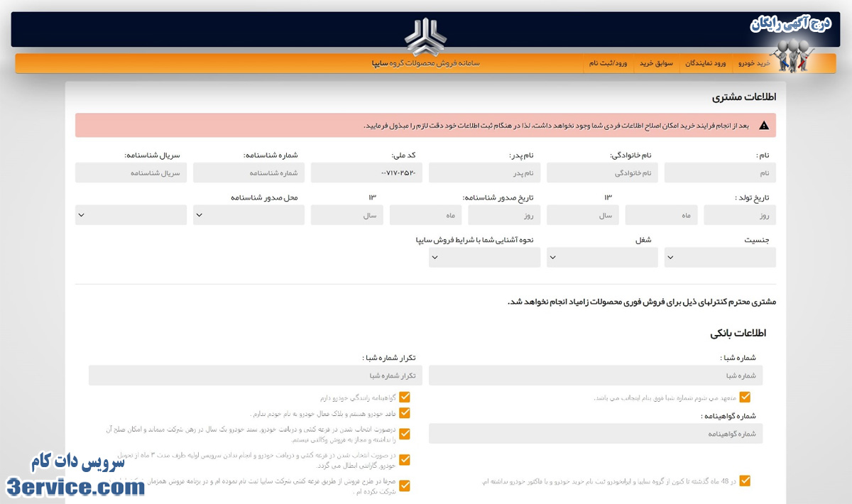
Task: Open the محل صدور شناسنامه dropdown
Action: pyautogui.click(x=248, y=215)
